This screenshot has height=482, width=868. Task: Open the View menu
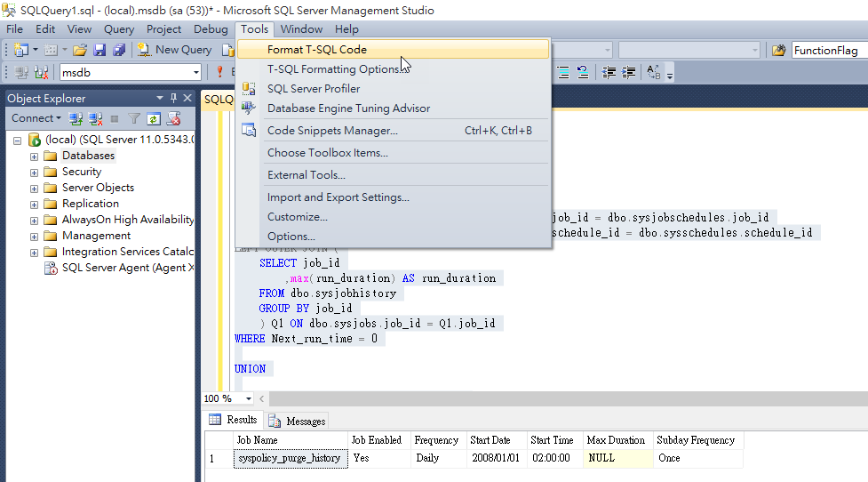(79, 29)
